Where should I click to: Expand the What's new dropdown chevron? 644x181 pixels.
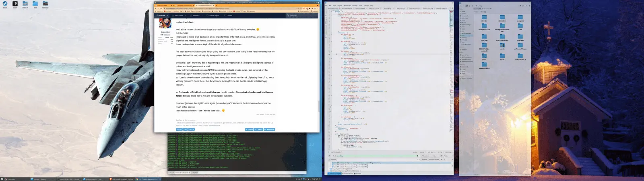pos(185,16)
